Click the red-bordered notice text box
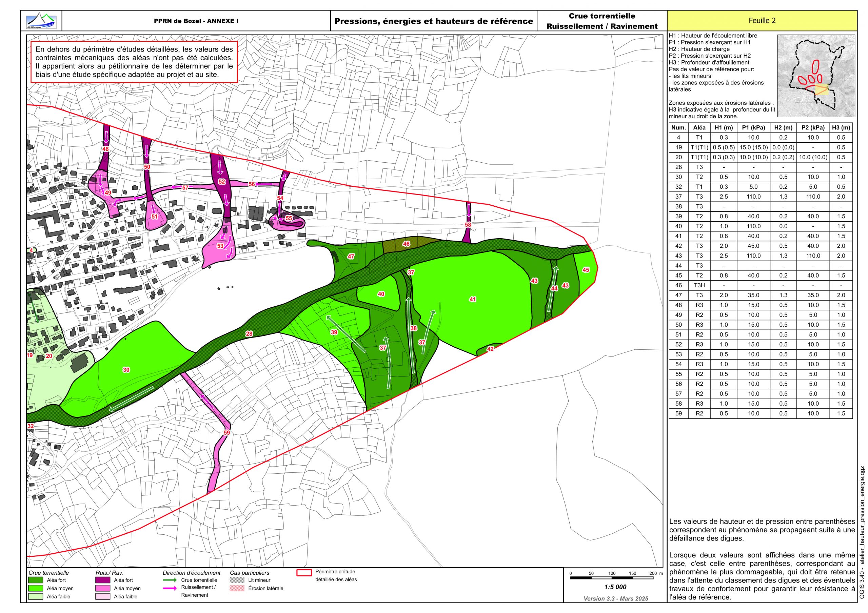868x613 pixels. tap(134, 62)
